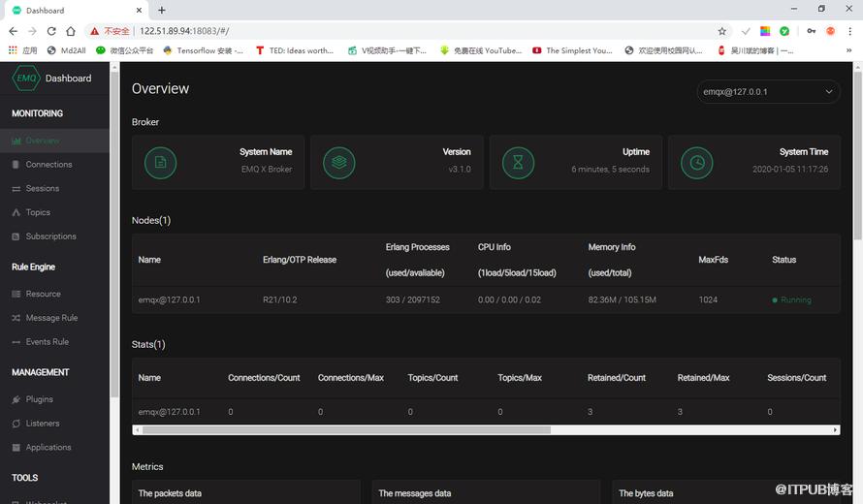Open Connections in the sidebar

[x=49, y=164]
